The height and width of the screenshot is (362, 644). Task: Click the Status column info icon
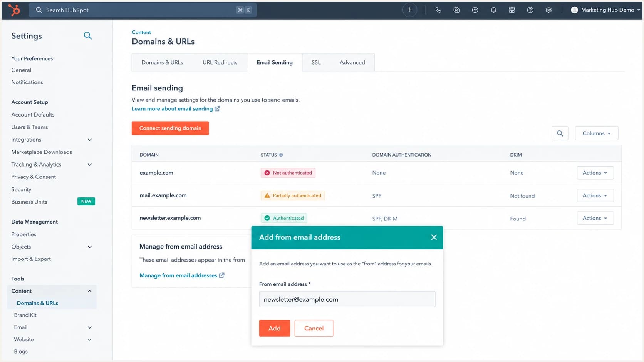pyautogui.click(x=281, y=155)
